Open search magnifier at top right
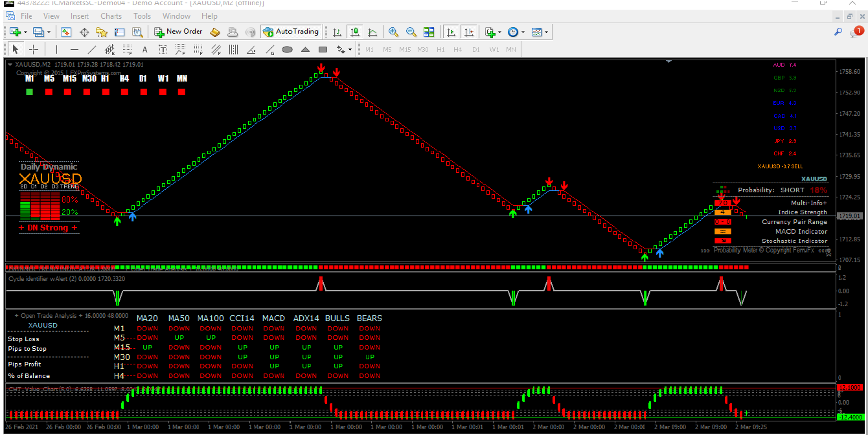 (x=838, y=31)
